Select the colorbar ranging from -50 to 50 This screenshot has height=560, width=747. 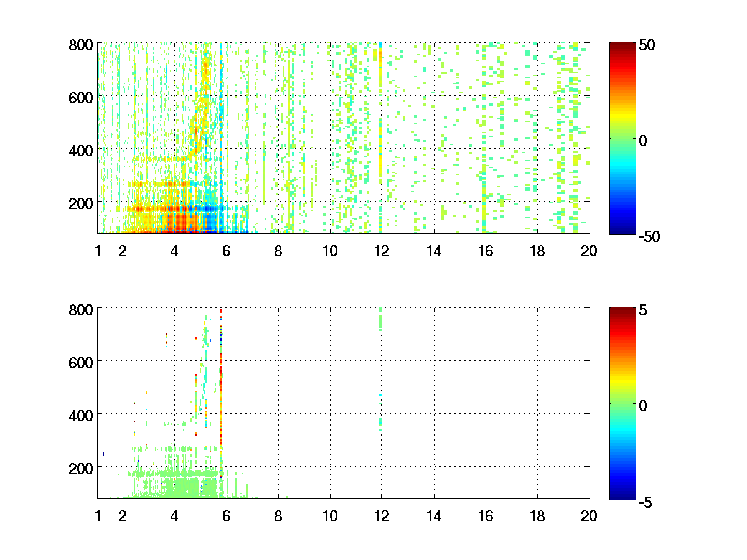pyautogui.click(x=622, y=138)
